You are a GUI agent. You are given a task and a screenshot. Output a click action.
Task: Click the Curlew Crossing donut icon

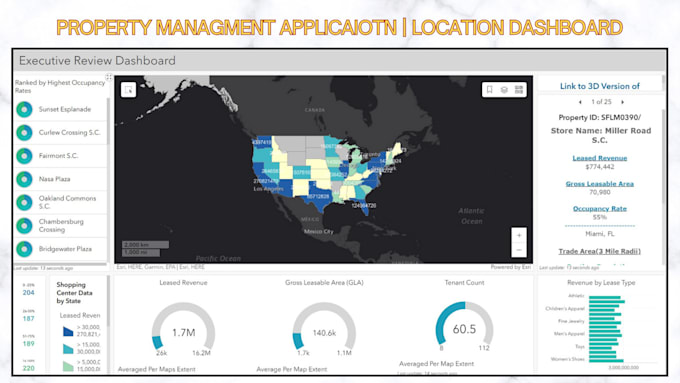[x=24, y=133]
